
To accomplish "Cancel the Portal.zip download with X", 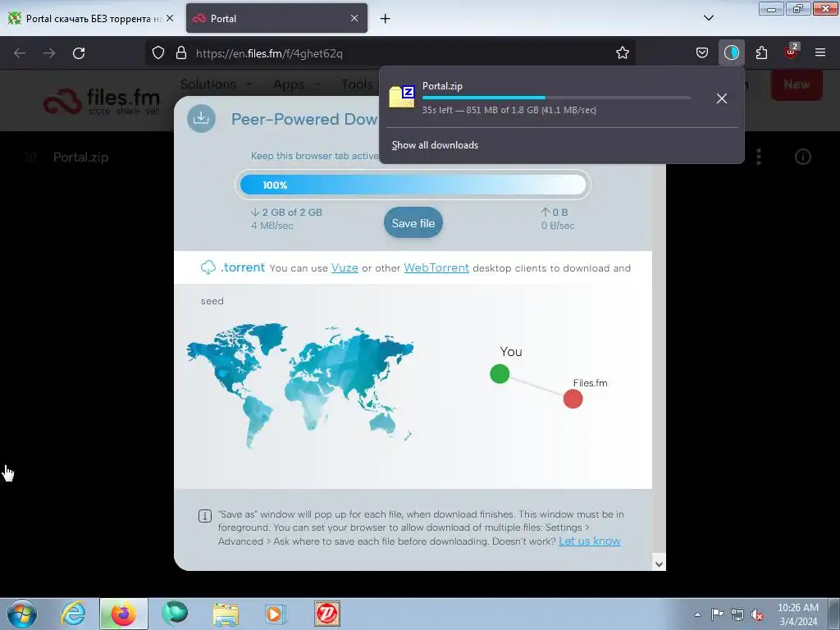I will [x=722, y=98].
